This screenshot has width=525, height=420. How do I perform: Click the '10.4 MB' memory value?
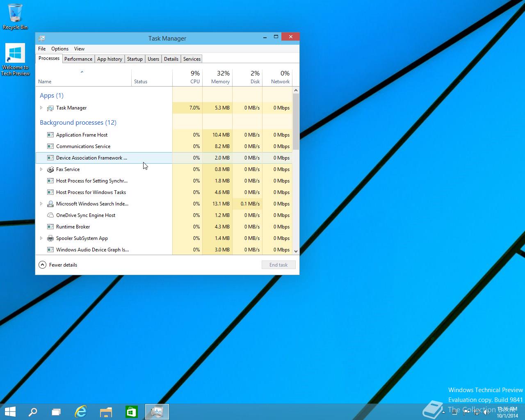(221, 135)
